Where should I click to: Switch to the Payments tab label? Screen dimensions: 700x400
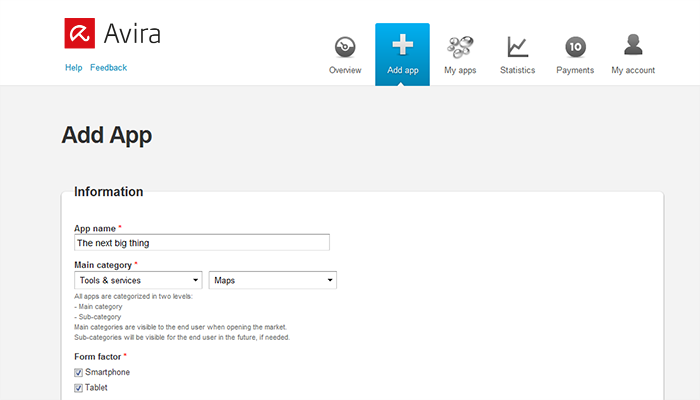[x=575, y=70]
